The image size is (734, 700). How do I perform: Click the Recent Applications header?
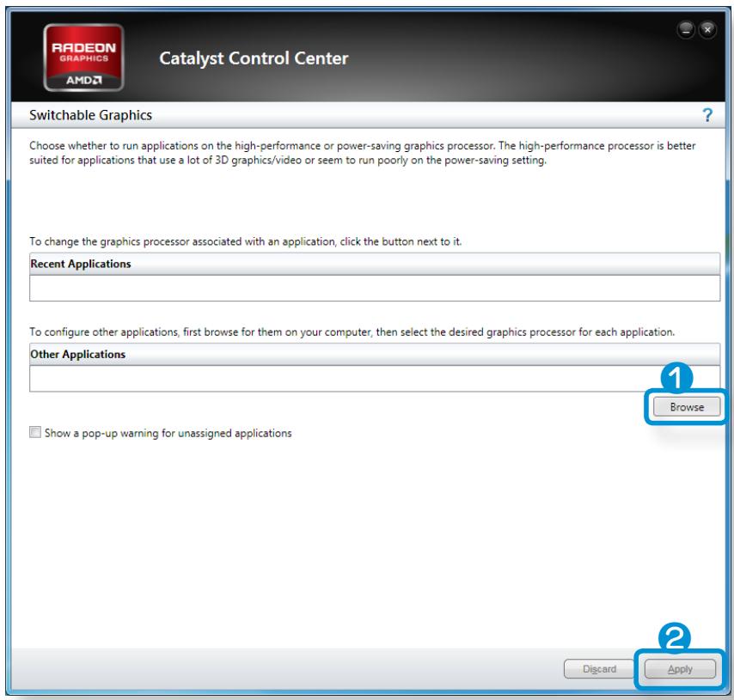point(375,264)
